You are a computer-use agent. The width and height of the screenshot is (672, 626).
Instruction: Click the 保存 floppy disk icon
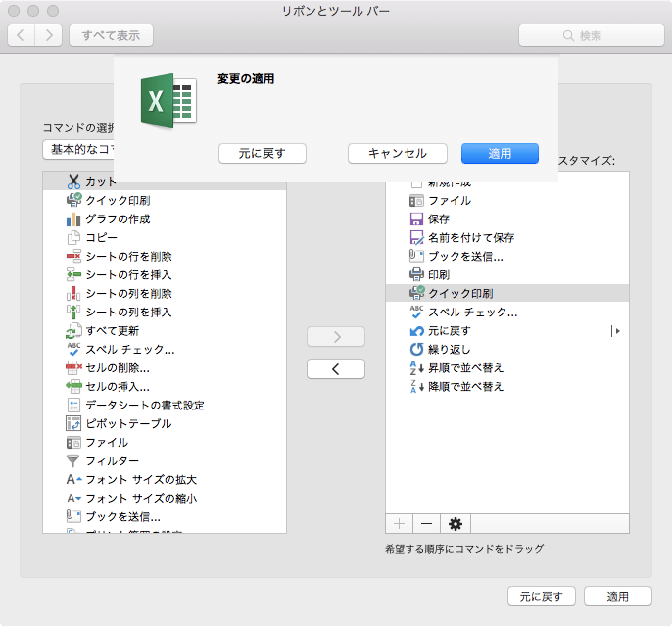pyautogui.click(x=416, y=218)
